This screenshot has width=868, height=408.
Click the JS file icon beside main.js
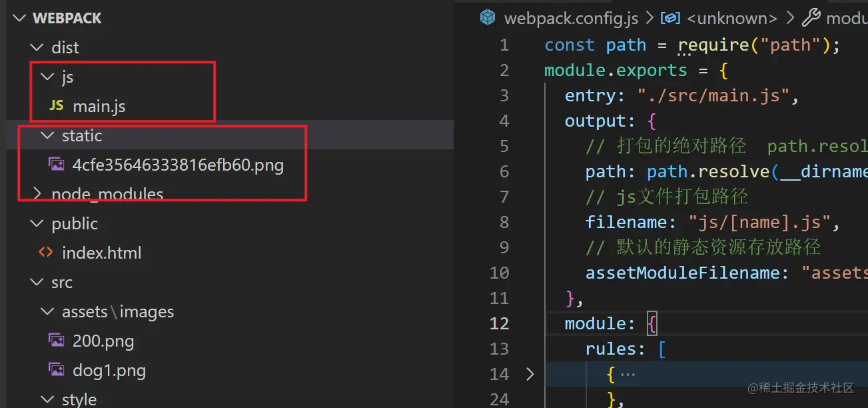click(x=57, y=106)
